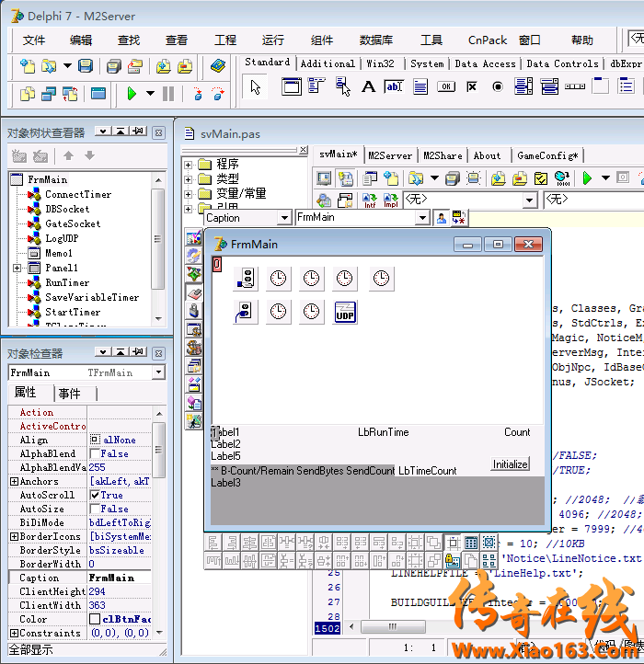The width and height of the screenshot is (644, 664).
Task: Expand the 程序 folder in code explorer
Action: coord(188,165)
